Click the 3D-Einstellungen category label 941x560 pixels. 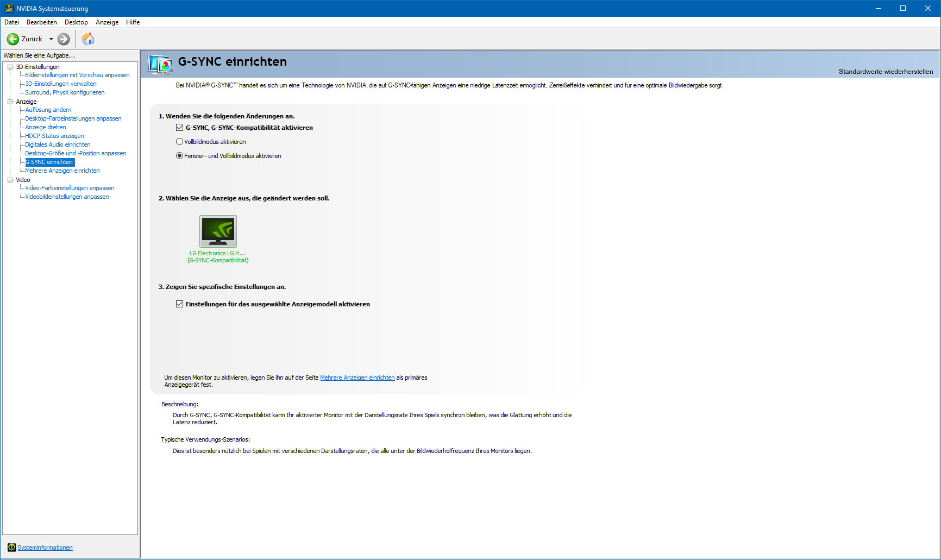coord(37,67)
